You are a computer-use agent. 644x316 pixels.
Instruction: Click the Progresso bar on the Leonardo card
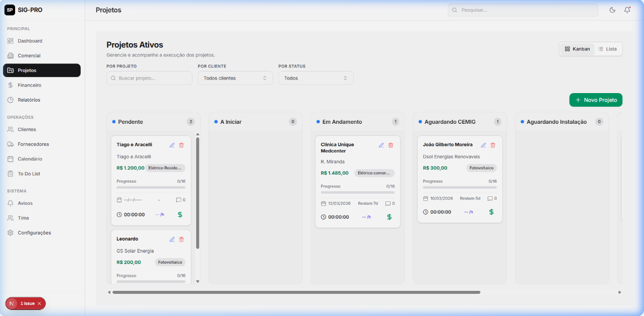[151, 281]
